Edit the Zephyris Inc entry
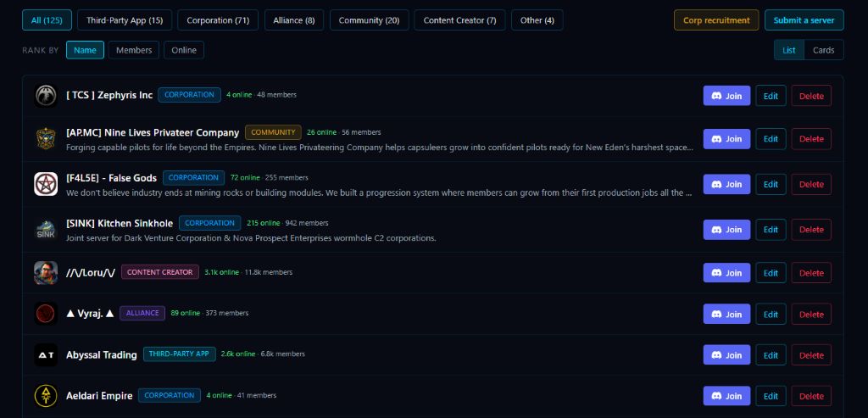Screen dimensions: 868x418 point(771,96)
